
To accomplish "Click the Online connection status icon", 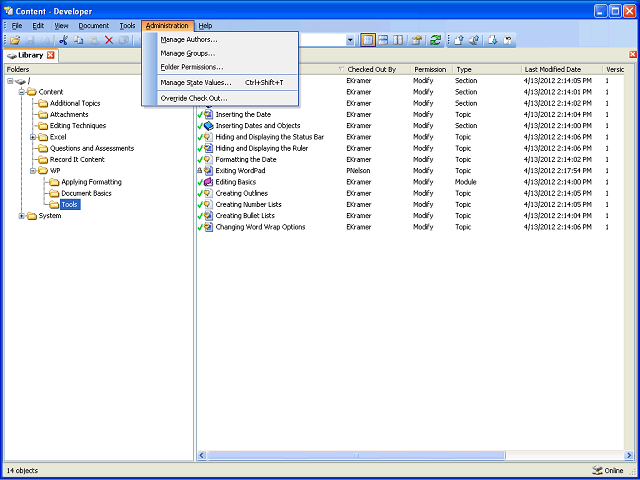I will [x=597, y=470].
